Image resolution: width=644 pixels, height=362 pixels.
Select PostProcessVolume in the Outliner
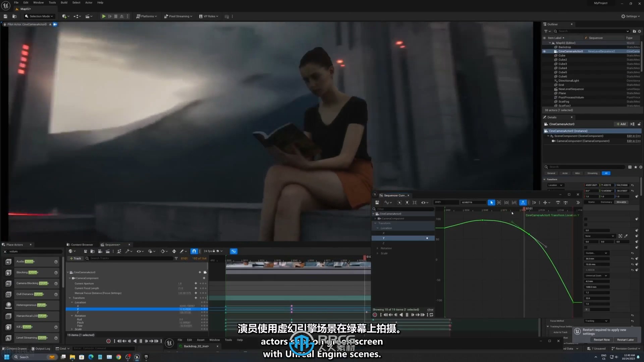click(571, 98)
